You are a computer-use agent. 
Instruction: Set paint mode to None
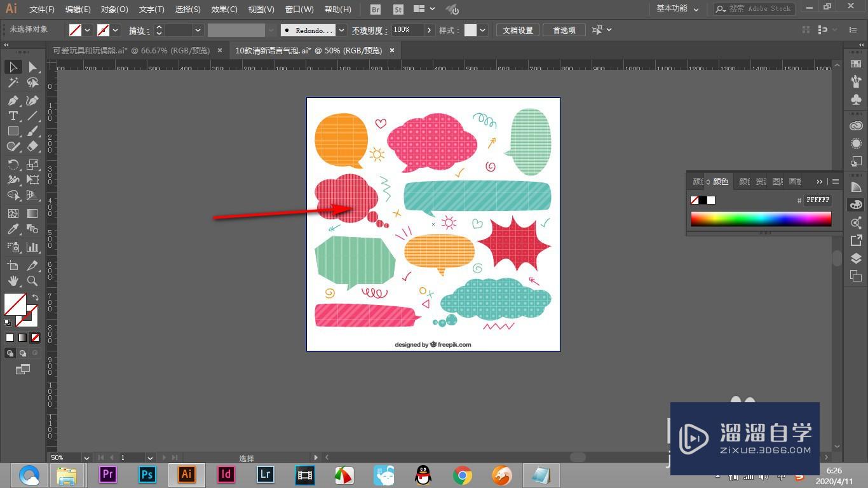[35, 338]
